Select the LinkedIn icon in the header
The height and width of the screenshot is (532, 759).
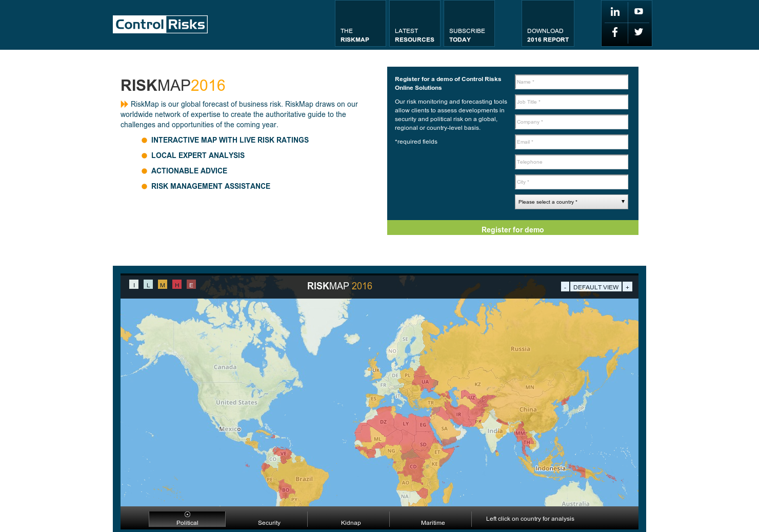point(614,11)
